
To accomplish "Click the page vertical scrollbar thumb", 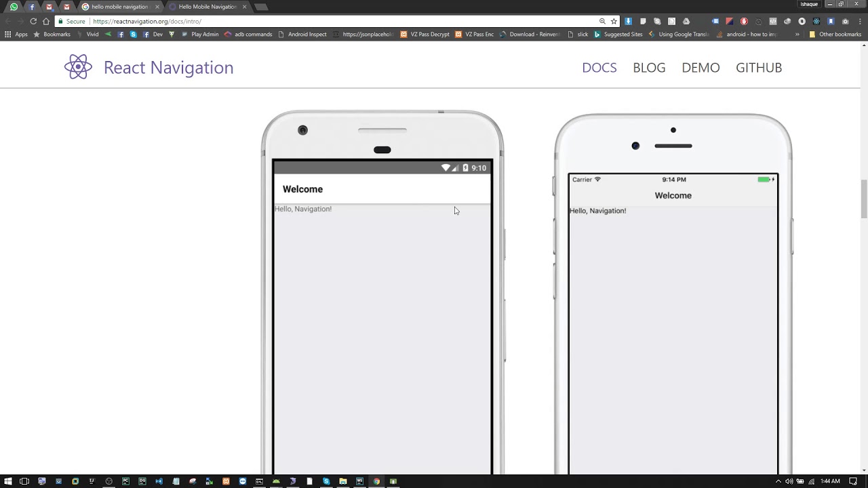I will pos(864,199).
